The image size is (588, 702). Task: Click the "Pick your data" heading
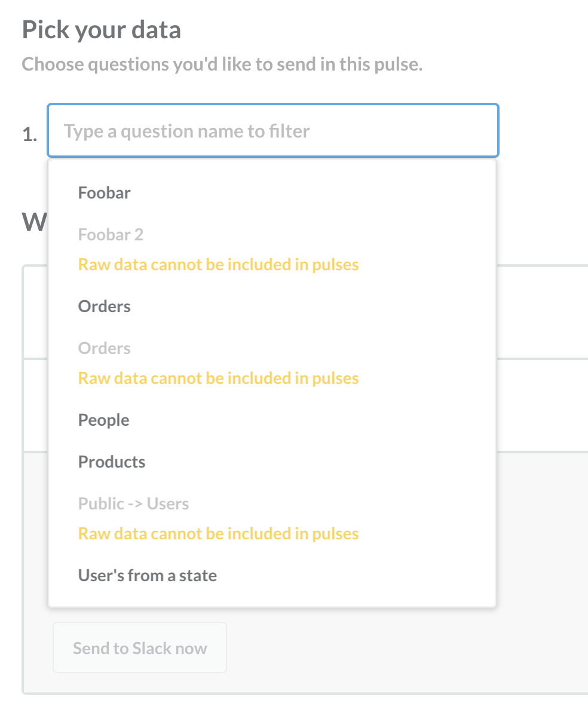click(102, 29)
